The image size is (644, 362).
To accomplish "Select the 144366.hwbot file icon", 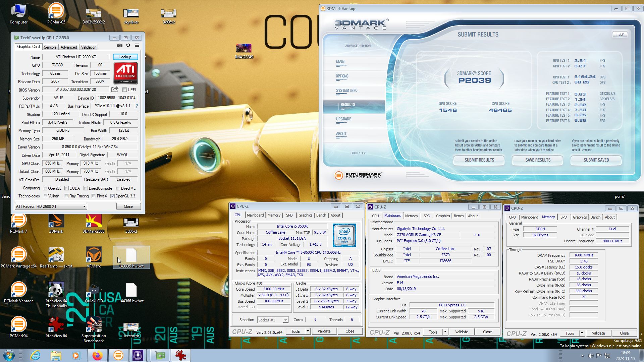I will point(131,293).
